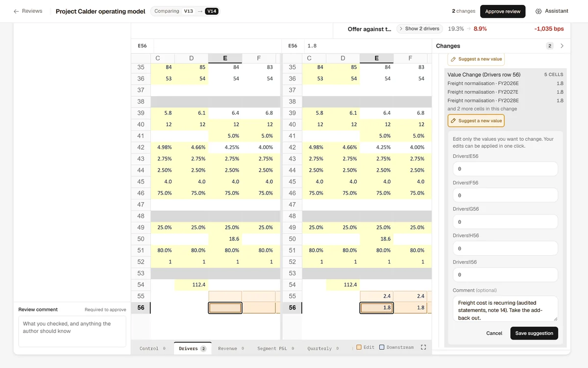Click the 'Project Calder operating model' title
The width and height of the screenshot is (588, 368).
pyautogui.click(x=100, y=11)
